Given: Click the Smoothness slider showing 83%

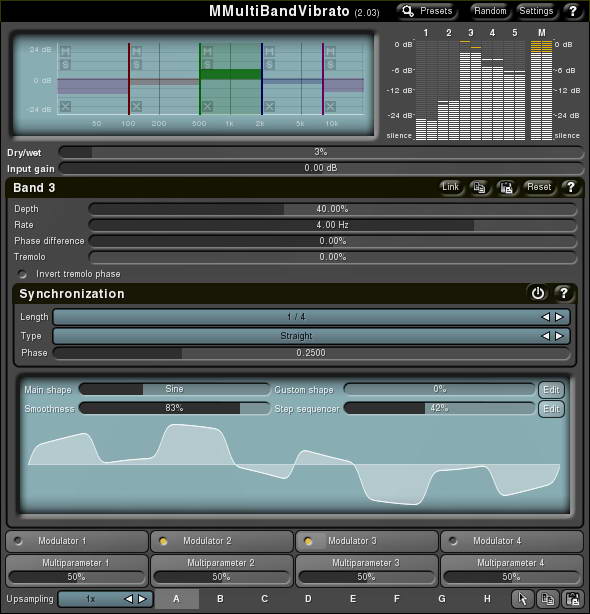Looking at the screenshot, I should pos(175,408).
